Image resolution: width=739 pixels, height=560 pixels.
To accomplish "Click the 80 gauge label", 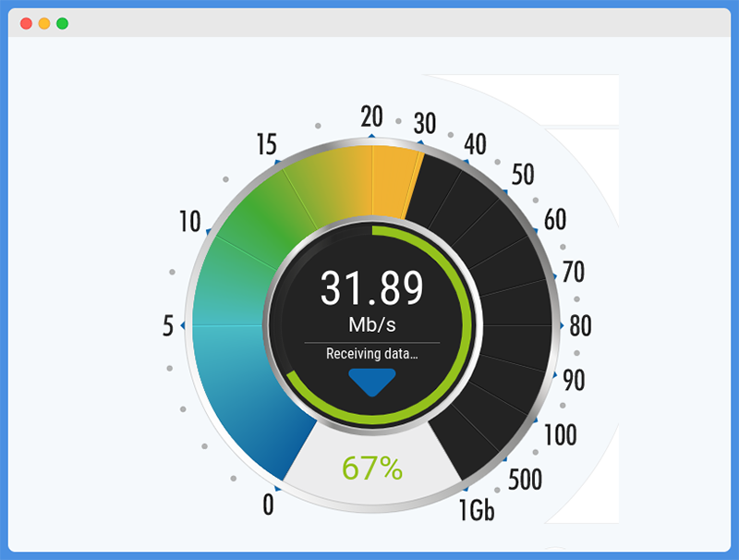I will click(x=581, y=326).
